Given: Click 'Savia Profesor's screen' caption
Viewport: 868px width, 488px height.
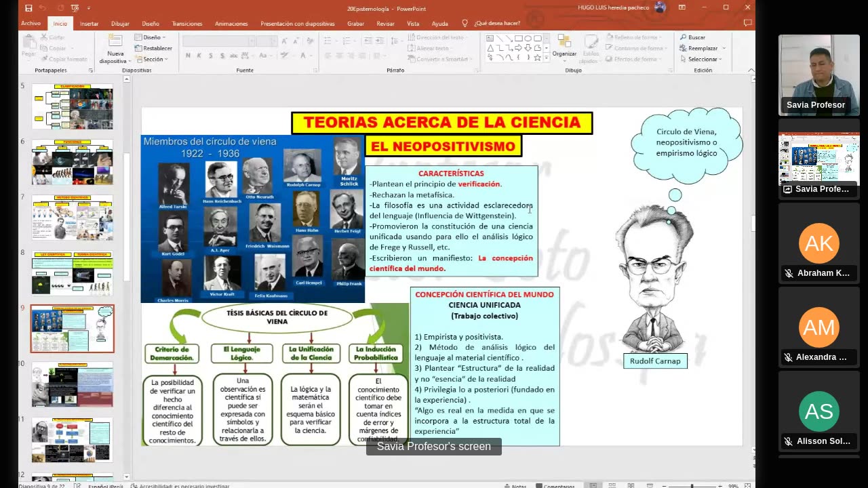Looking at the screenshot, I should pos(434,447).
